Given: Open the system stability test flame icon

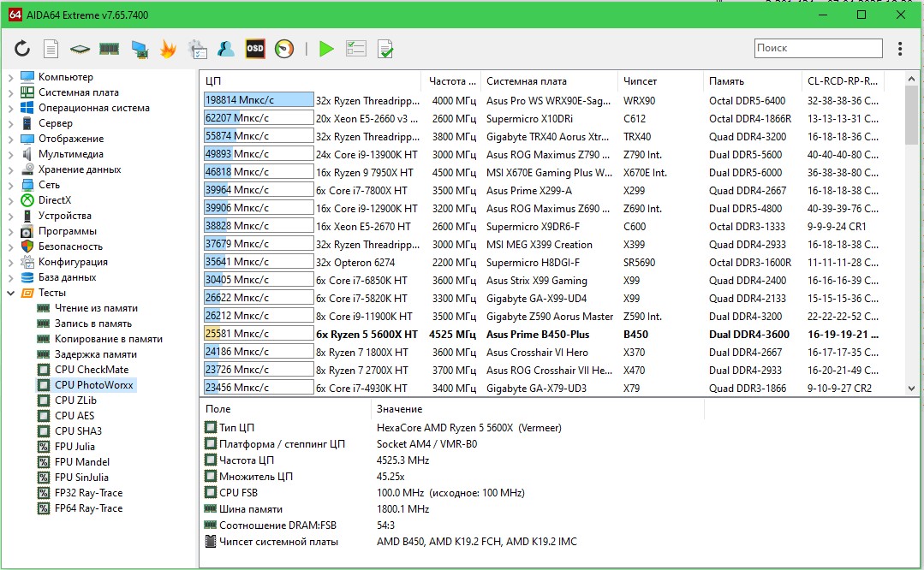Looking at the screenshot, I should (168, 49).
